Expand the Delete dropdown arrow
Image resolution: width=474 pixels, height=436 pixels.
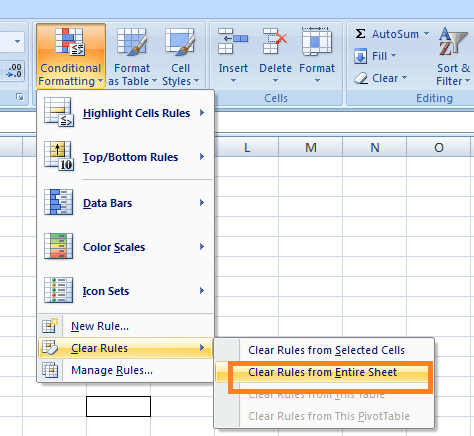[x=275, y=81]
